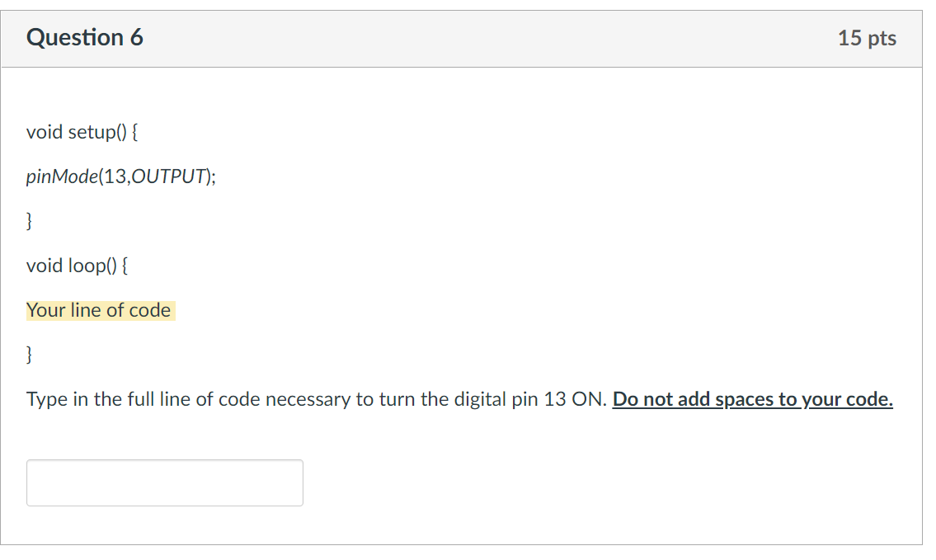Click the 'void loop() {' code line
936x560 pixels.
(76, 266)
